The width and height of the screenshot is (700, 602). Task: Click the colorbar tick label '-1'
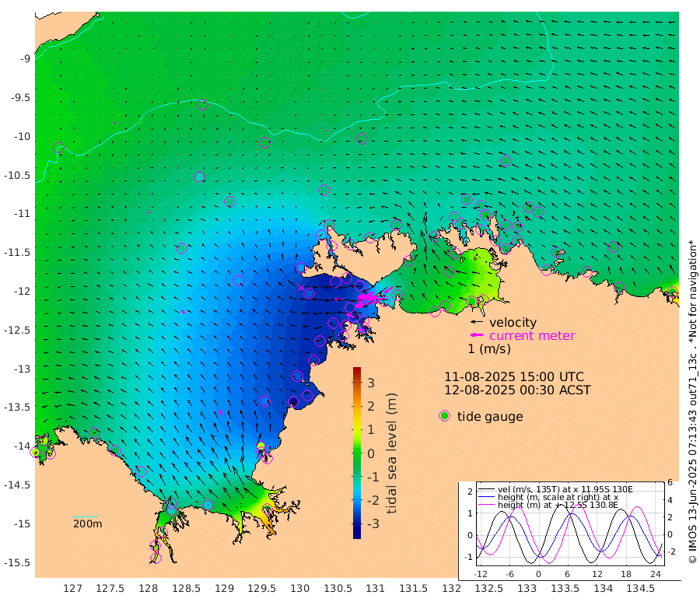(373, 477)
